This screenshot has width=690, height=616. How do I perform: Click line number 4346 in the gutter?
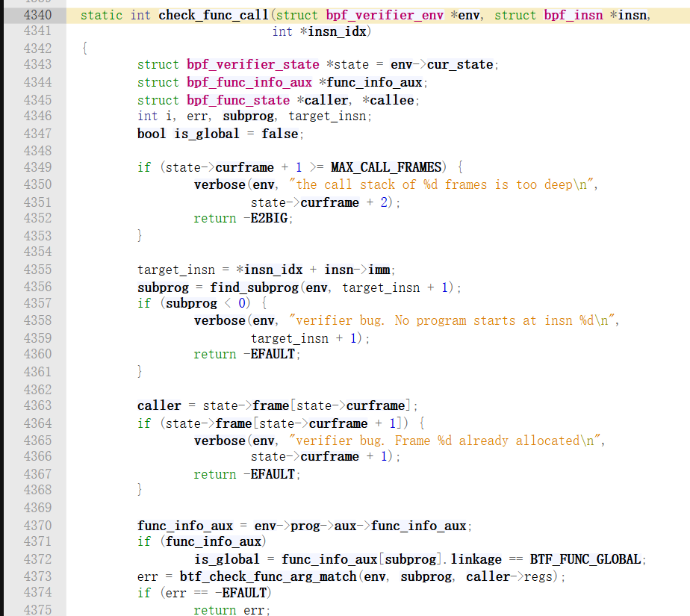tap(38, 116)
